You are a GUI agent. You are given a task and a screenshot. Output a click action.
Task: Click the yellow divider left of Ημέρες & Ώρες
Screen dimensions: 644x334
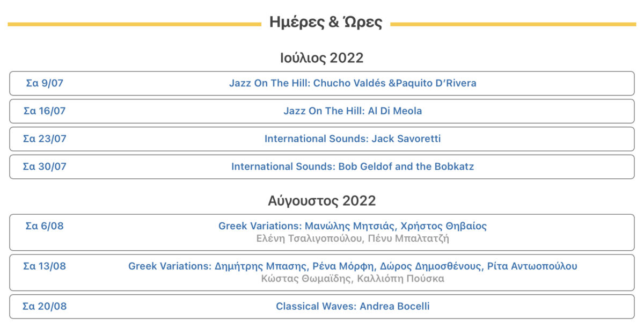(134, 24)
